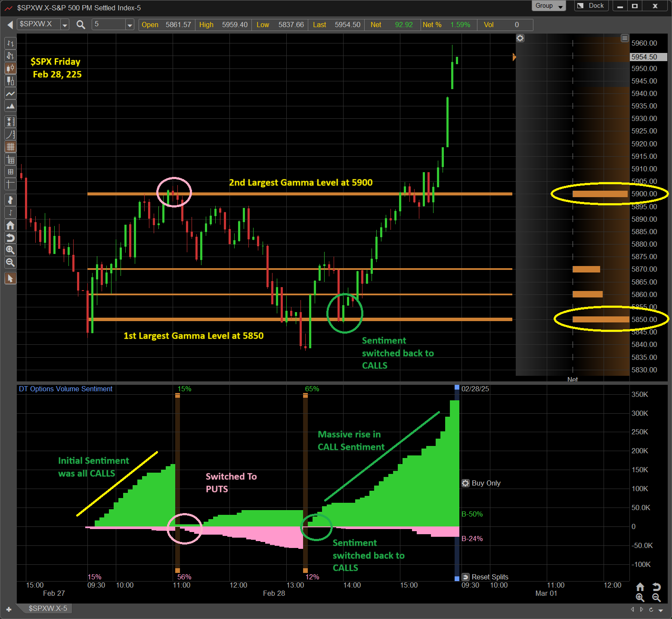
Task: Click Reset Splits arrow icon
Action: (x=465, y=577)
